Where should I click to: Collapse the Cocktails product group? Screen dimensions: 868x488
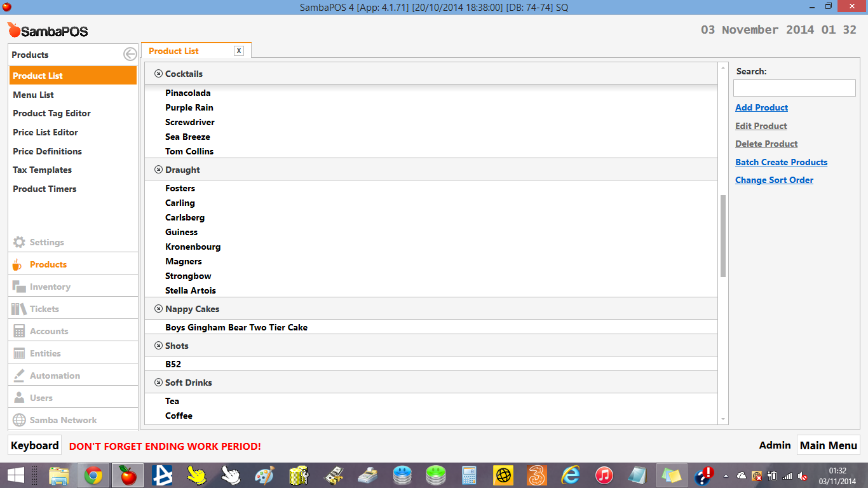[158, 74]
